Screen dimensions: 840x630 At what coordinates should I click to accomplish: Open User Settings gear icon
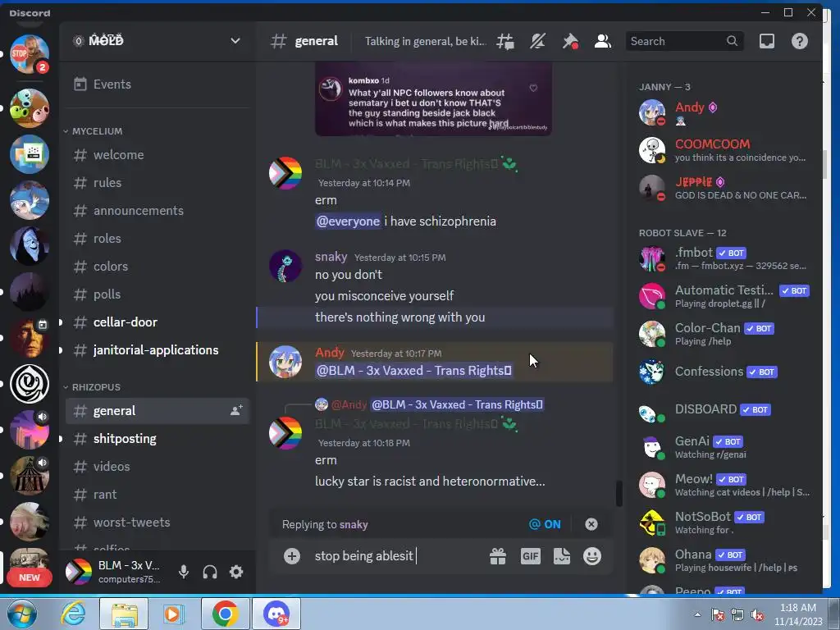(236, 572)
